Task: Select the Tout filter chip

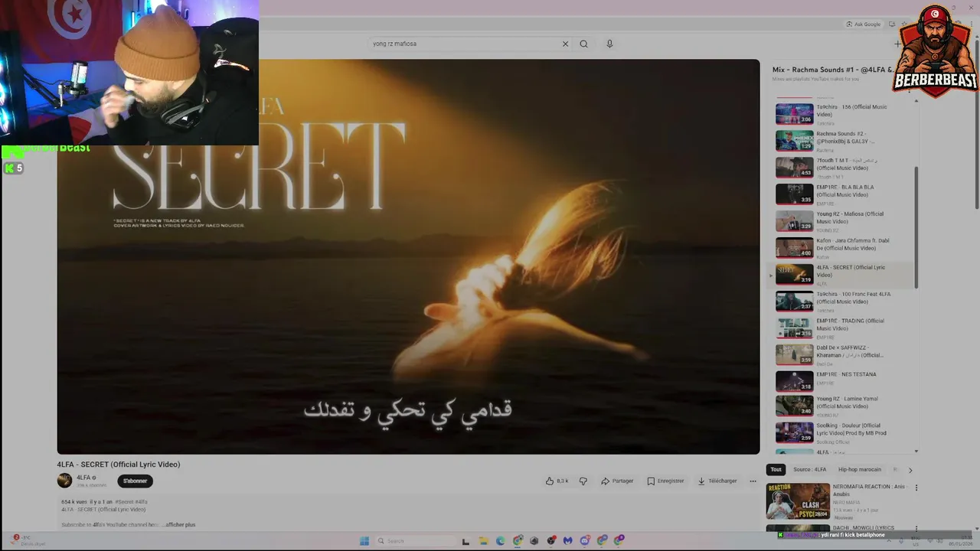Action: (776, 470)
